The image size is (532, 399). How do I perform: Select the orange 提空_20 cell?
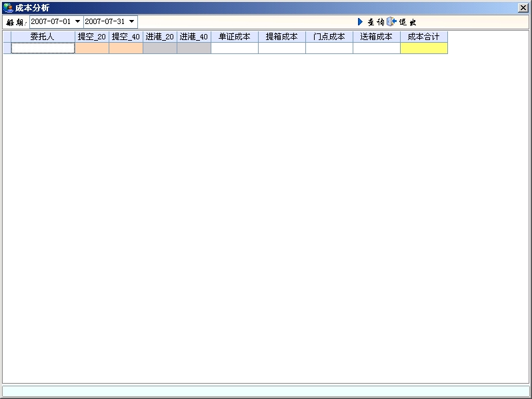[92, 48]
